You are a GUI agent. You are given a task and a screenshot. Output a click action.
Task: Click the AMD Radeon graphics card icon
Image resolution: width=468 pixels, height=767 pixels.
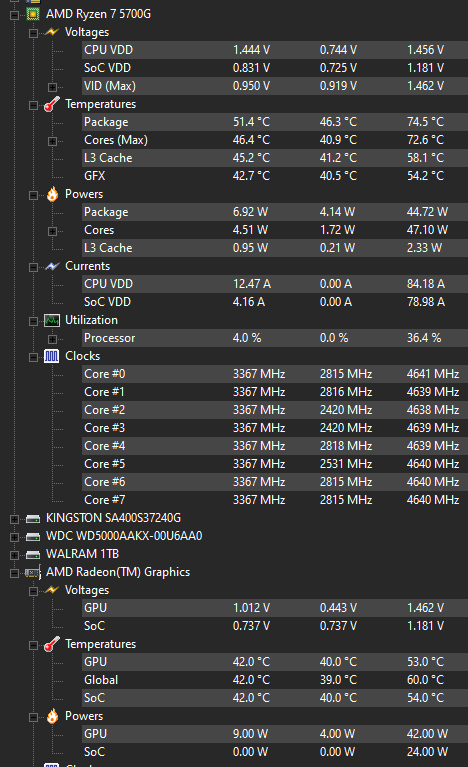click(x=33, y=572)
